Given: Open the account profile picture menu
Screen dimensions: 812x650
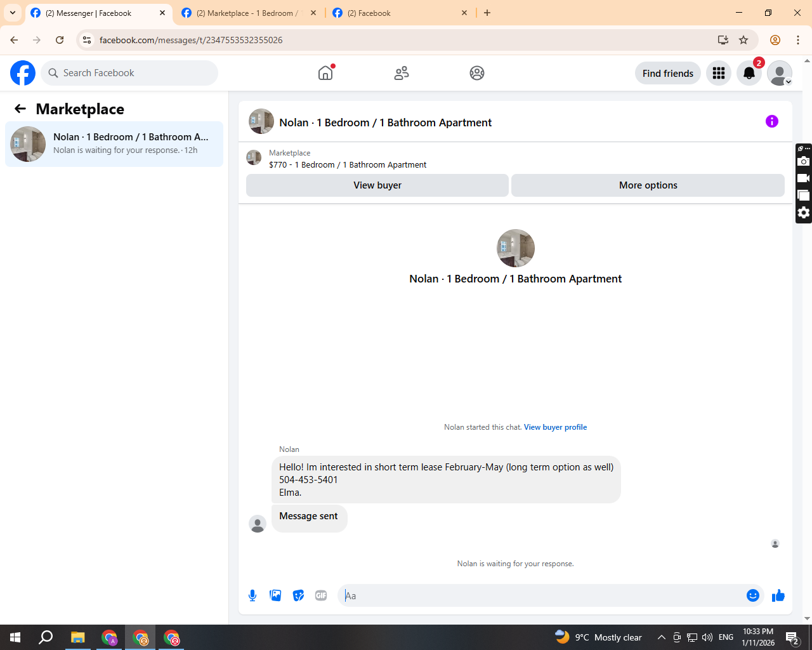Looking at the screenshot, I should point(780,73).
